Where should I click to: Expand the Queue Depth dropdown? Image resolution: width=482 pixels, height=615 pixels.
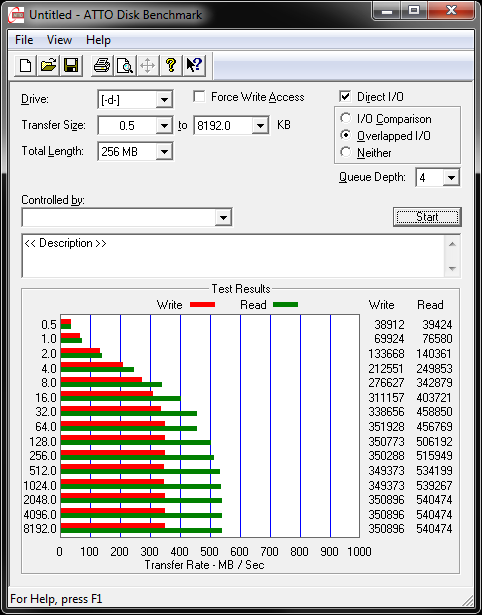tap(451, 178)
